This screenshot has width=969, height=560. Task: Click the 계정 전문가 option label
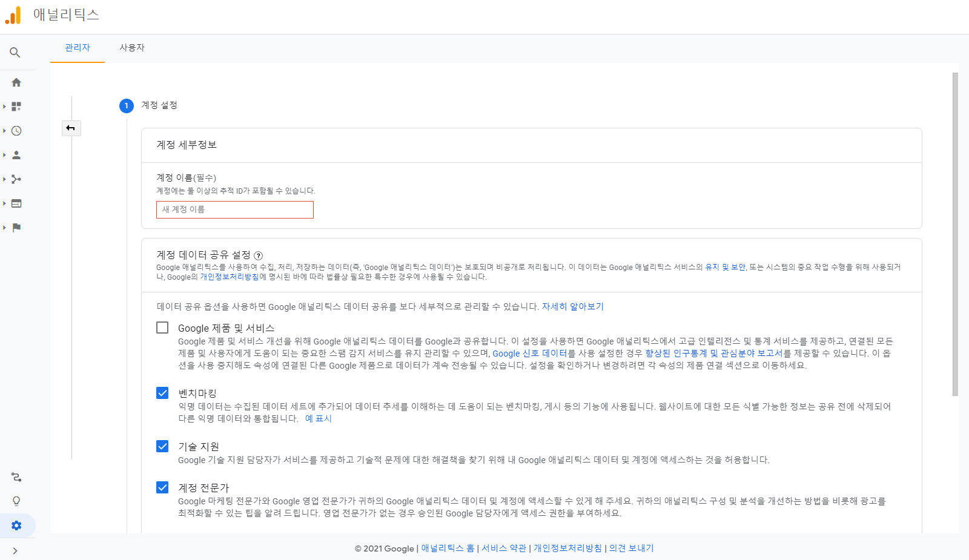point(203,488)
